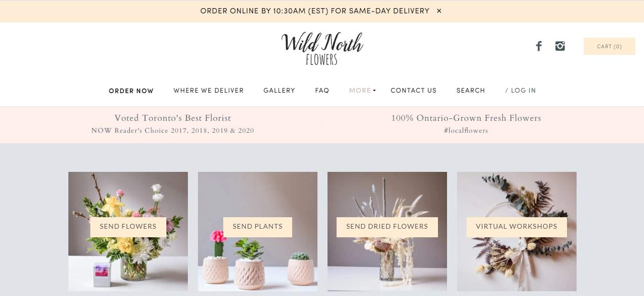Click the Wild North Flowers logo
Image resolution: width=644 pixels, height=296 pixels.
pos(322,49)
